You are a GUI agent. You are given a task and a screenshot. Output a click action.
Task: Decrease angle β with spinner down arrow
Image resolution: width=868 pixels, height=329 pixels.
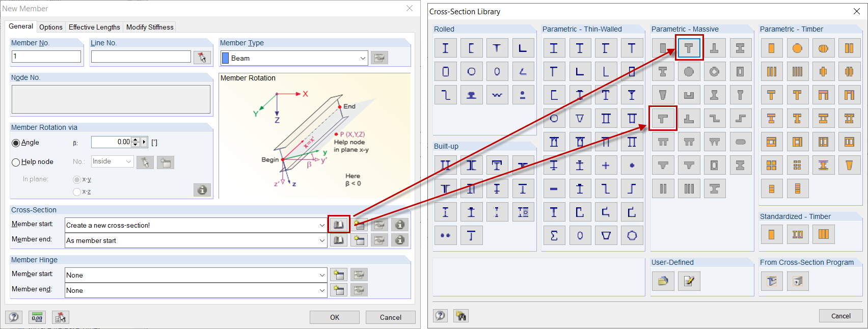click(x=135, y=145)
